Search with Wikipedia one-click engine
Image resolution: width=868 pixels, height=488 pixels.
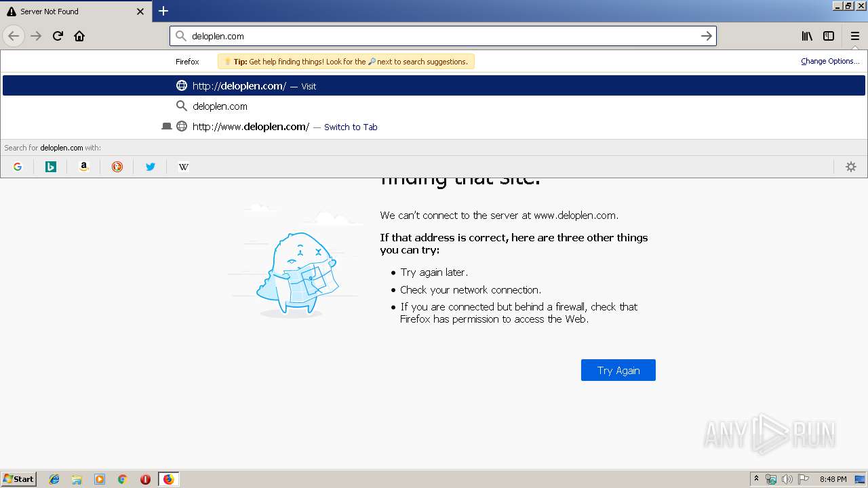pos(184,167)
